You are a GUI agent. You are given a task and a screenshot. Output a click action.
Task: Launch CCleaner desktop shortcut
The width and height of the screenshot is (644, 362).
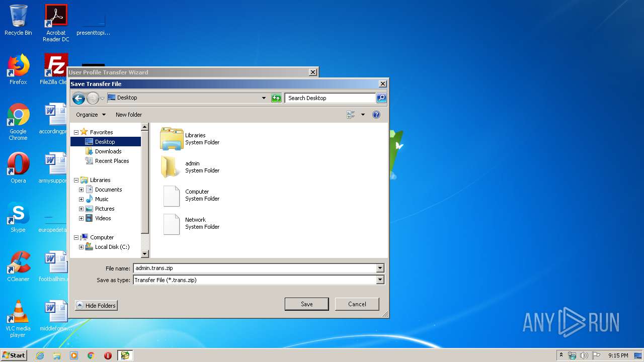coord(18,266)
